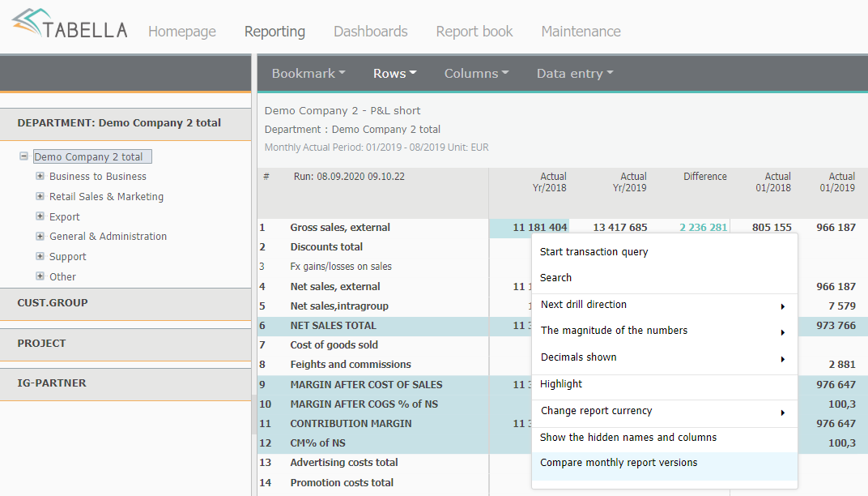Expand the Retail Sales & Marketing branch
This screenshot has height=496, width=868.
click(x=40, y=196)
